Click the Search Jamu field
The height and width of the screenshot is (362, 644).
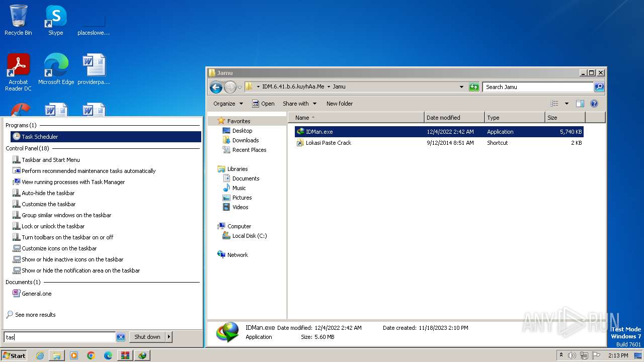click(x=538, y=87)
